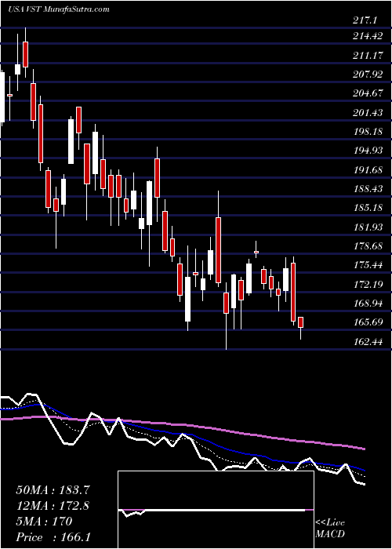
Task: Click the 191.68 price axis label
Action: pos(368,170)
